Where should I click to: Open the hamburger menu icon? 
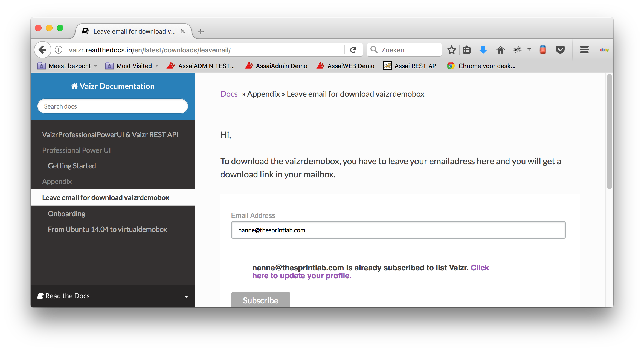[x=584, y=50]
